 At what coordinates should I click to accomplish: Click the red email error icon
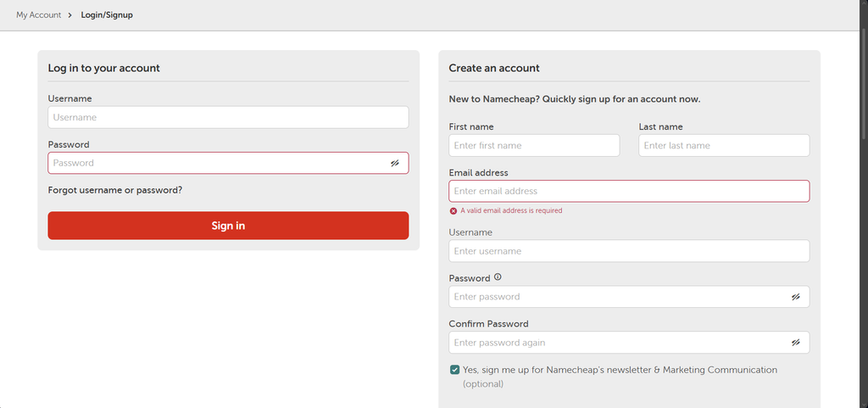pos(453,211)
